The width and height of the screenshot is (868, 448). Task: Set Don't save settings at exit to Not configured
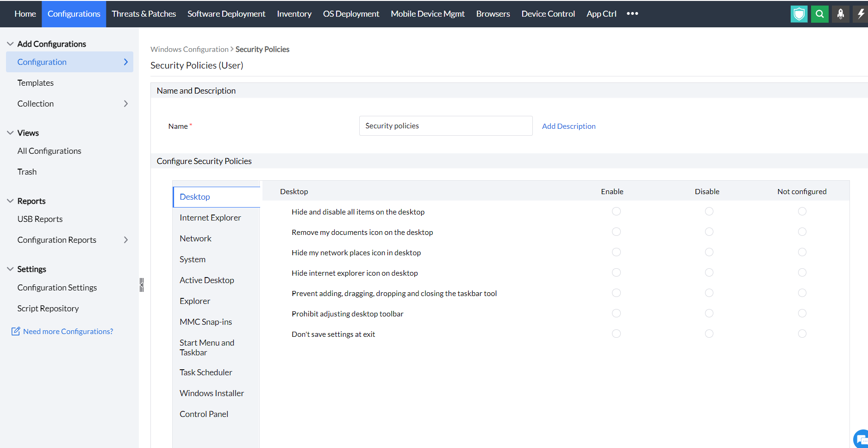point(802,334)
